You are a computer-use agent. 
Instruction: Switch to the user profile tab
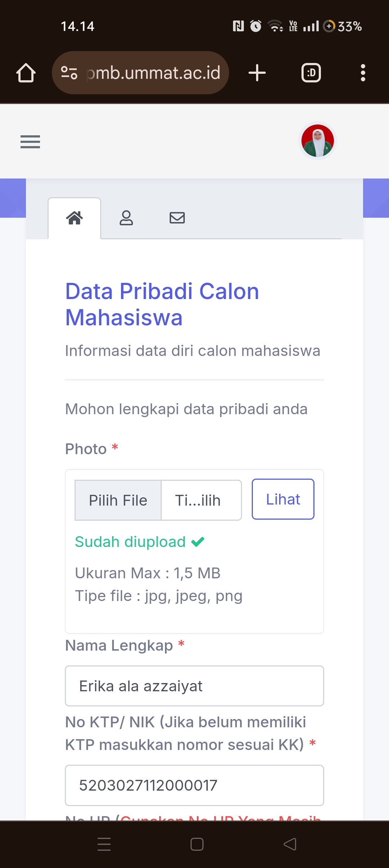pyautogui.click(x=126, y=218)
